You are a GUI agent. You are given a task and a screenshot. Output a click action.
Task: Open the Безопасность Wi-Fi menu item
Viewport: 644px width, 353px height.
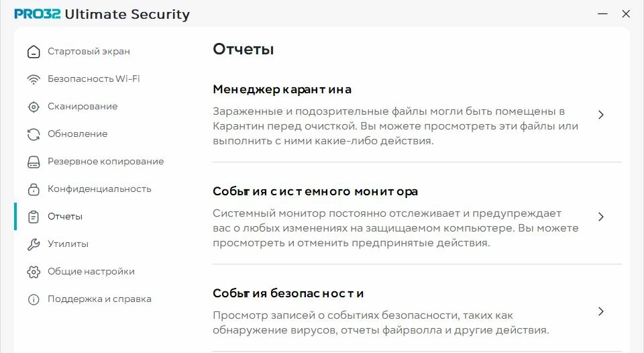[94, 79]
